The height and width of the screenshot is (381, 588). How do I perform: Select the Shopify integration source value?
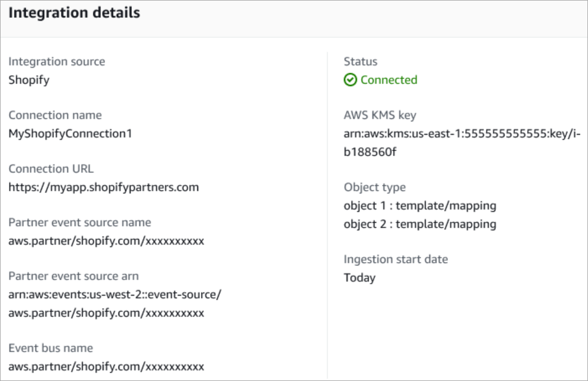pos(29,80)
